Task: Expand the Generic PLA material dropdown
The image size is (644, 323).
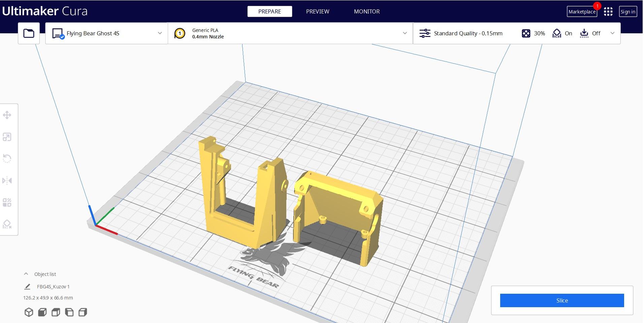Action: pos(405,33)
